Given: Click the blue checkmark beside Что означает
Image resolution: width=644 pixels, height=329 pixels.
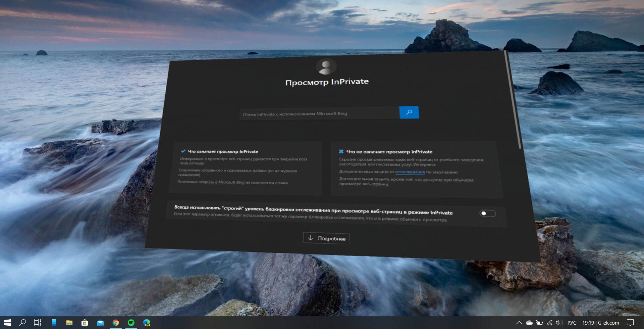Looking at the screenshot, I should point(183,151).
